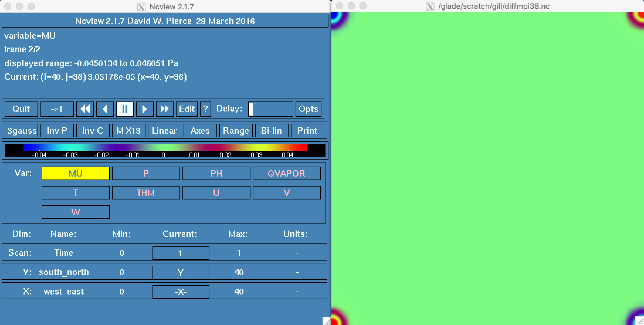Open the Range settings dialog
This screenshot has height=325, width=644.
pos(236,131)
